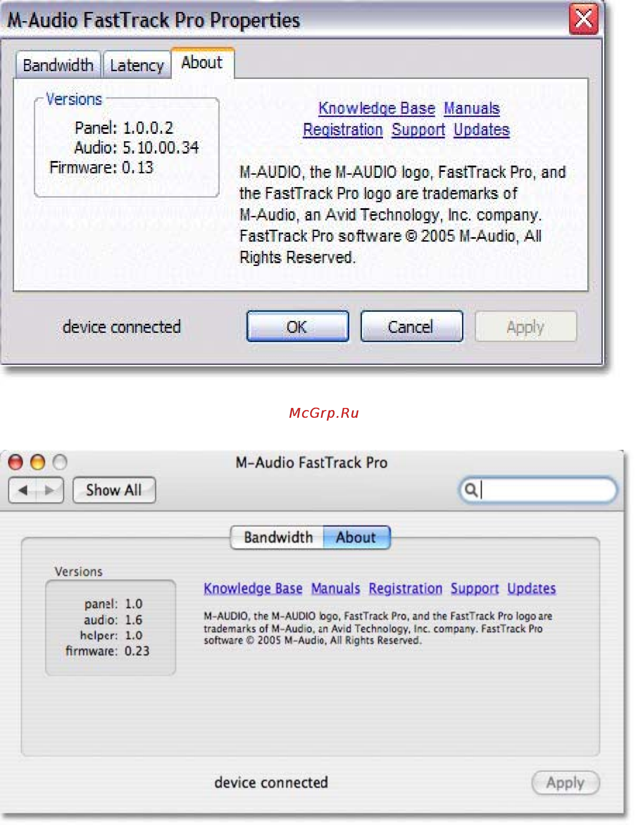Click the red close button on Mac window
The height and width of the screenshot is (825, 644).
point(15,462)
